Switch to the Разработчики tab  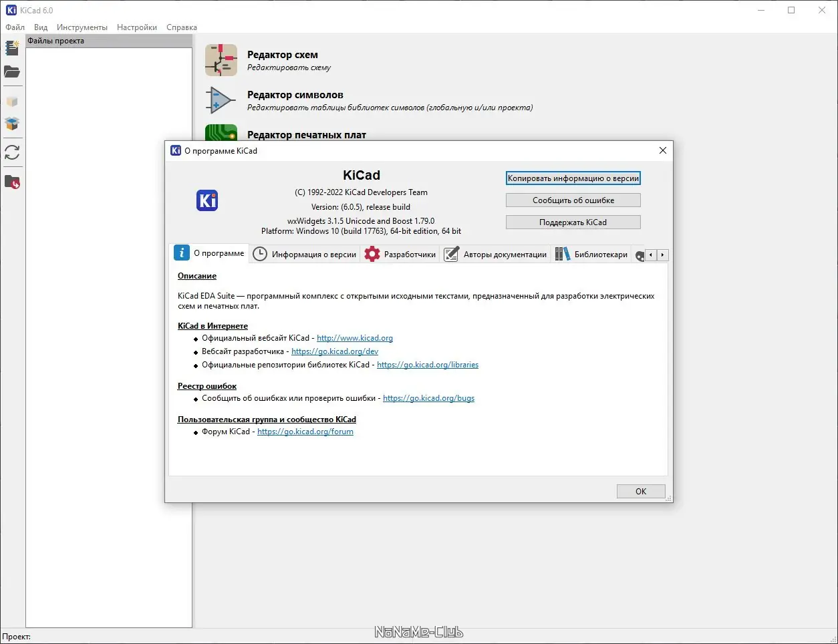pyautogui.click(x=400, y=255)
